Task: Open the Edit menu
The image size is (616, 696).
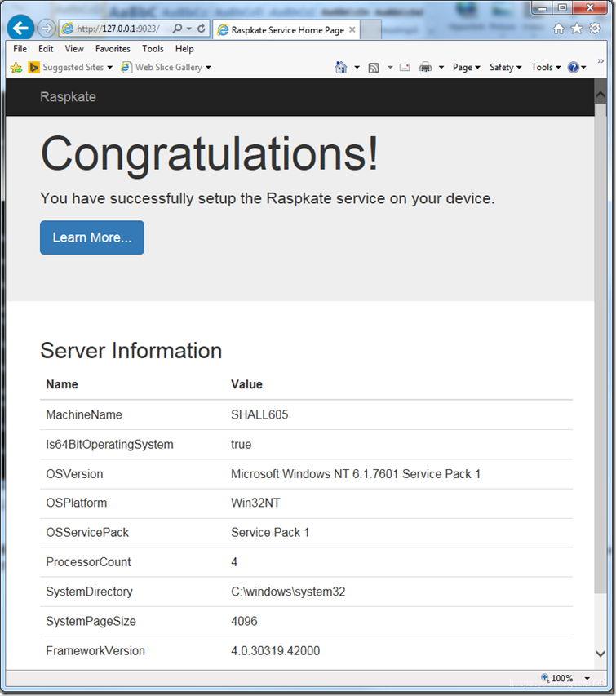Action: (x=46, y=49)
